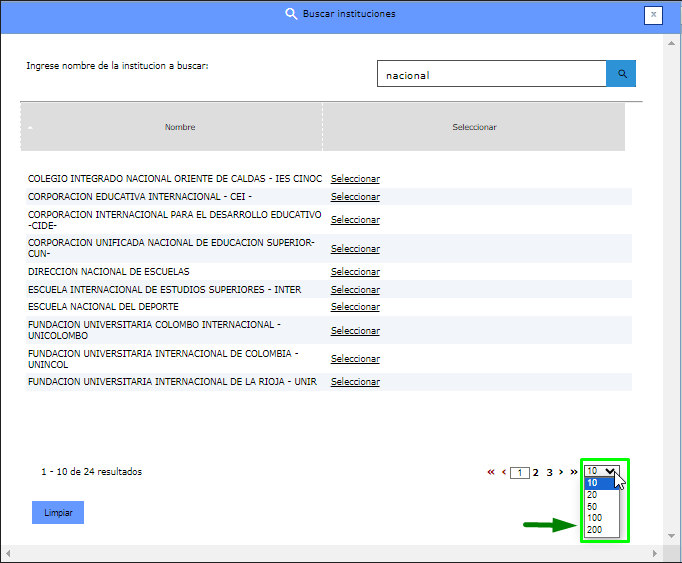The image size is (682, 563).
Task: Open page 3 of the results
Action: click(x=549, y=472)
